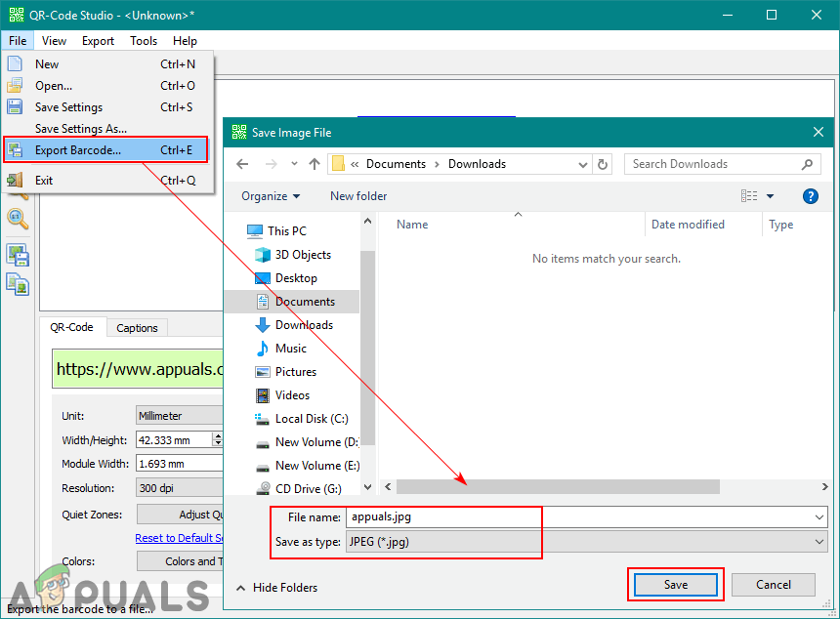Click the Cancel button
Viewport: 840px width, 619px height.
tap(773, 585)
